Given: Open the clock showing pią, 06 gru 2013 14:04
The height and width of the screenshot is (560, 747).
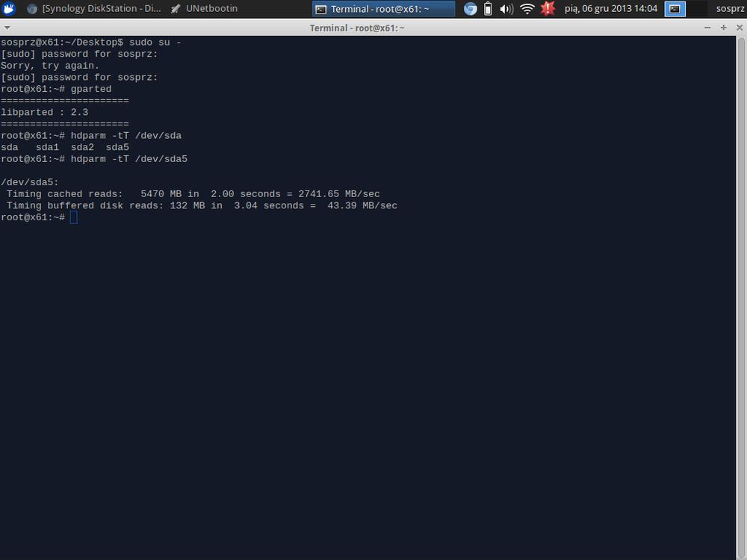Looking at the screenshot, I should [x=611, y=8].
